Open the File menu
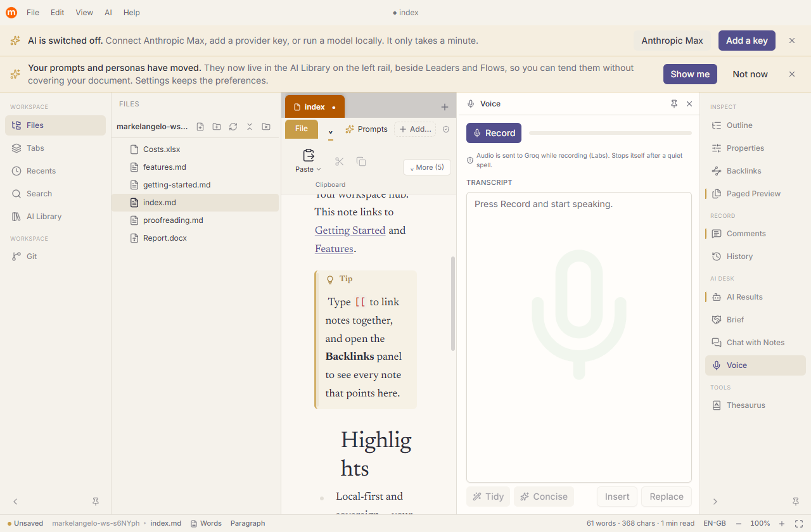The image size is (811, 532). (33, 13)
